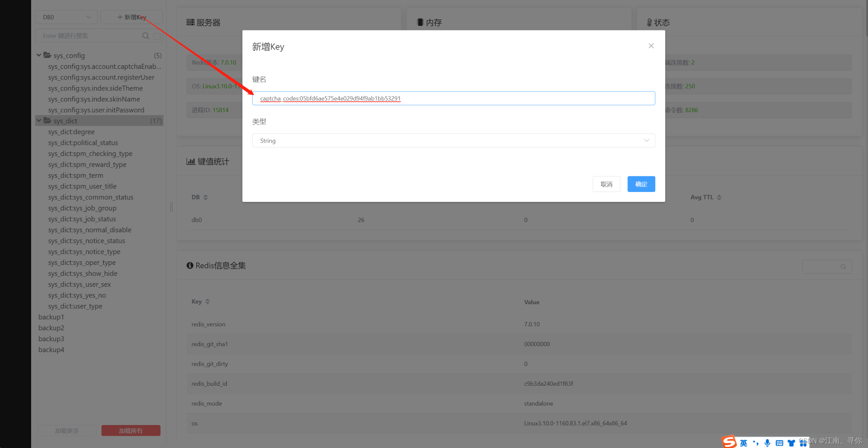Image resolution: width=868 pixels, height=448 pixels.
Task: Select the sys_dict folder icon
Action: (x=47, y=120)
